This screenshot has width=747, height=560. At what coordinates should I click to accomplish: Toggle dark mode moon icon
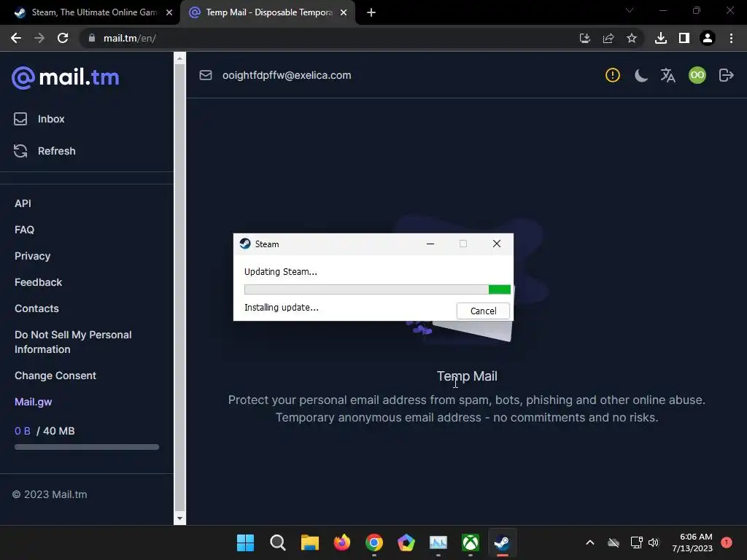point(640,75)
